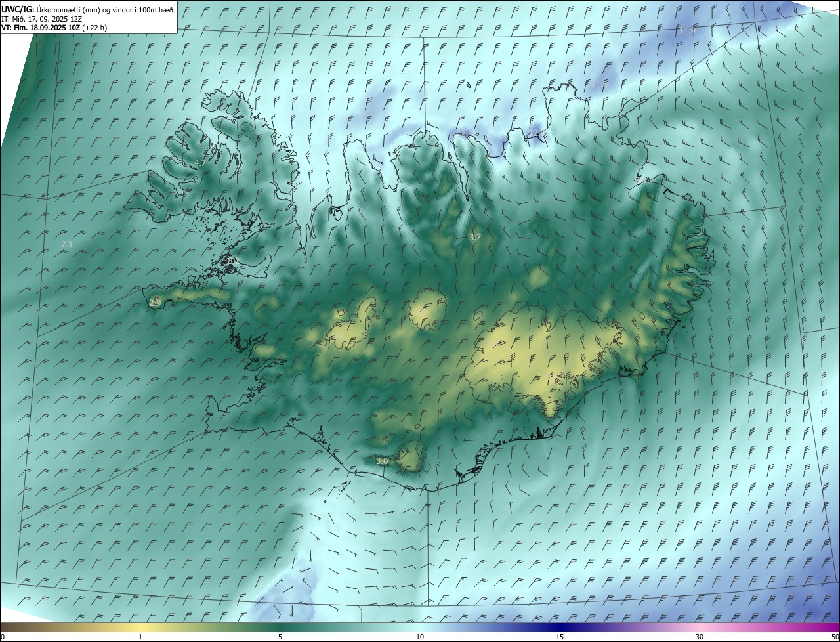The width and height of the screenshot is (840, 642).
Task: Click the '30' tick on the color scale
Action: coord(700,637)
